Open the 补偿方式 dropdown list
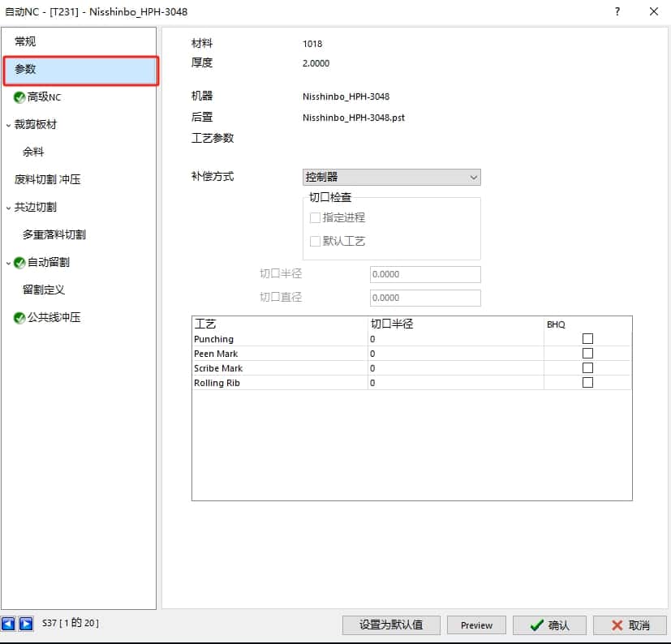 pos(391,177)
